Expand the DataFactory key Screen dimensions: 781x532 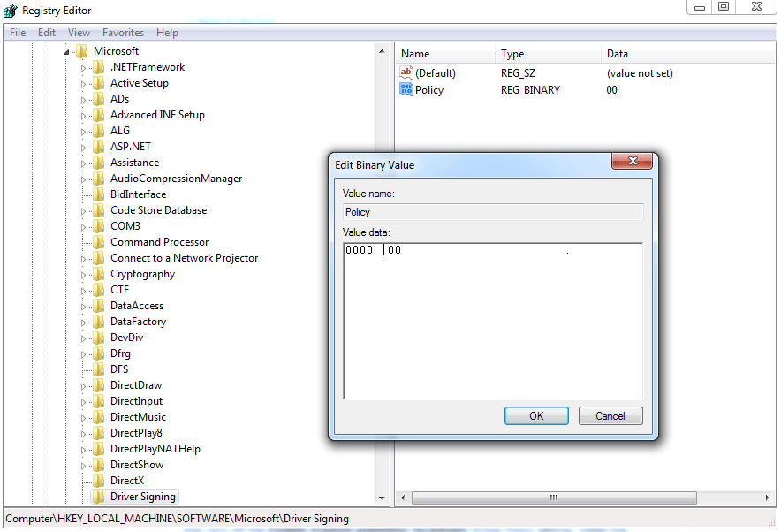pyautogui.click(x=84, y=323)
